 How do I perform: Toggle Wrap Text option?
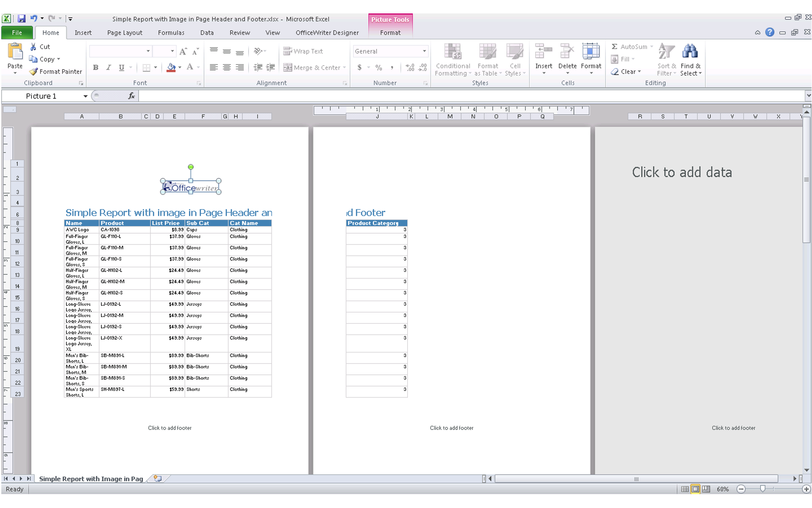(x=303, y=51)
